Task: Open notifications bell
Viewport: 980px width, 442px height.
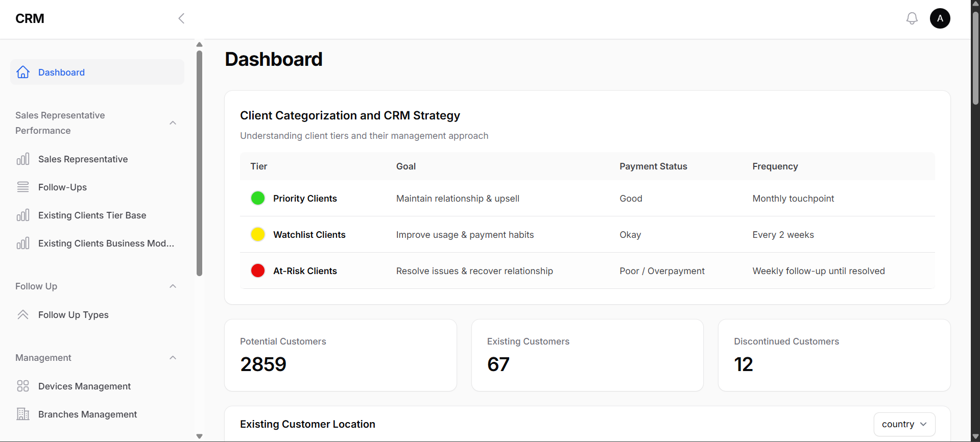Action: coord(912,18)
